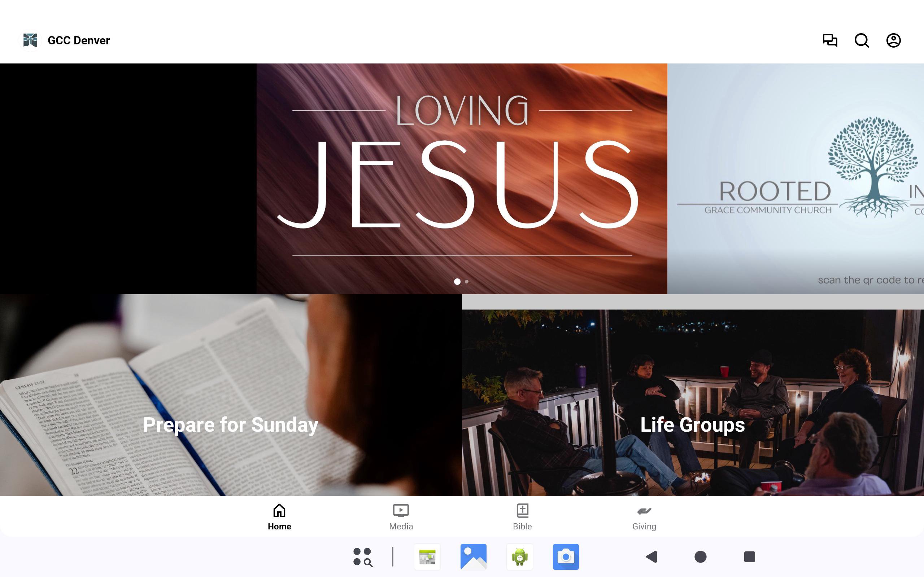Select the Home tab
This screenshot has height=577, width=924.
279,517
